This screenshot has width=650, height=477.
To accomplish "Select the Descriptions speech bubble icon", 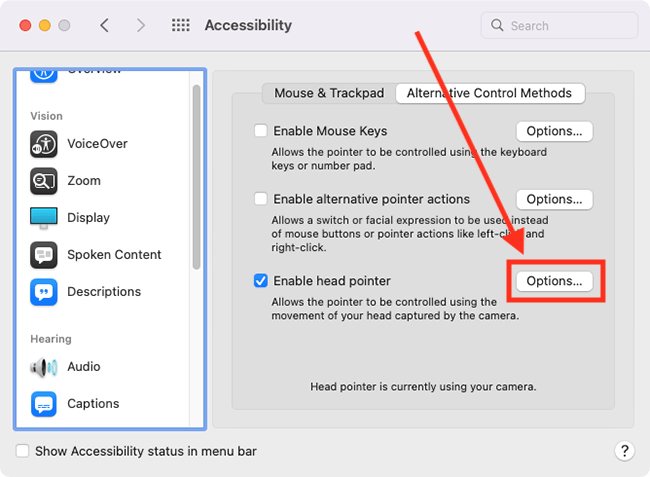I will pos(43,292).
